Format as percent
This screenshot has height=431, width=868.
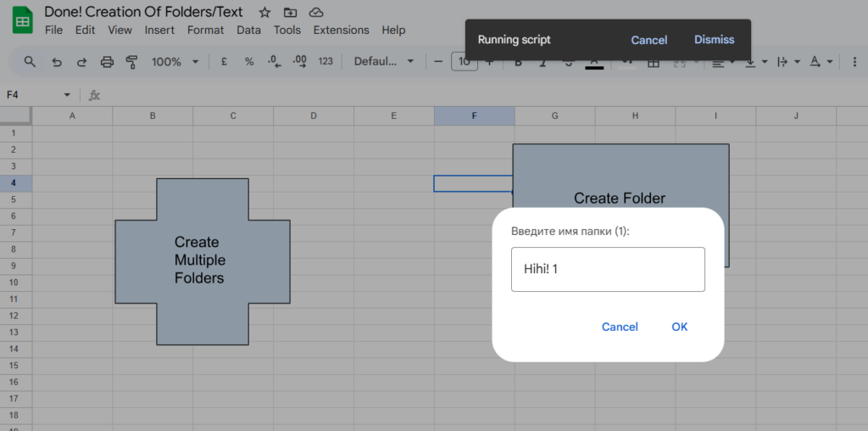(249, 61)
